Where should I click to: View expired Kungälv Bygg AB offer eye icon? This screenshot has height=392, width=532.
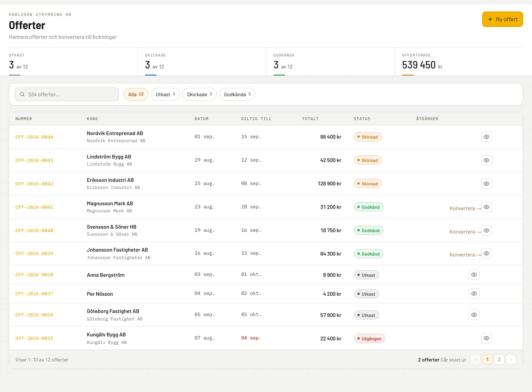[x=486, y=338]
